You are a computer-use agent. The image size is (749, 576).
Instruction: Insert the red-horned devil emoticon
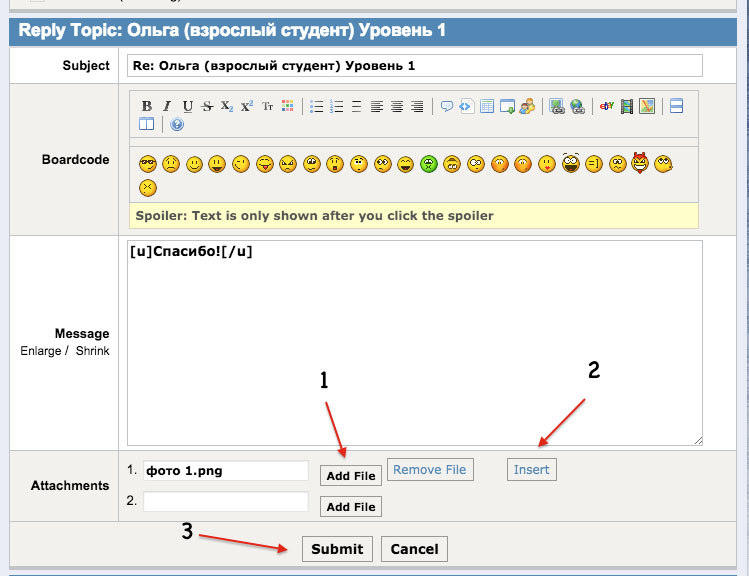coord(640,162)
